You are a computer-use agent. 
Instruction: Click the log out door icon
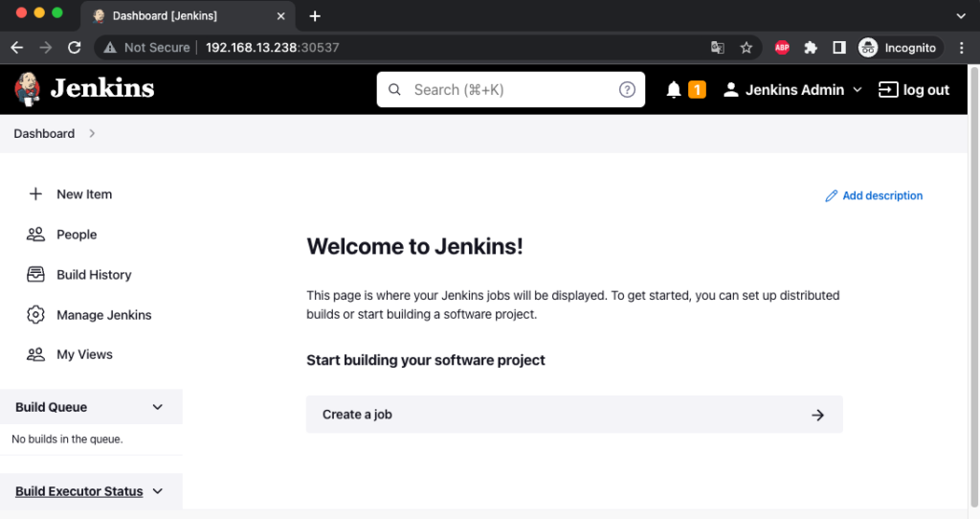tap(888, 89)
